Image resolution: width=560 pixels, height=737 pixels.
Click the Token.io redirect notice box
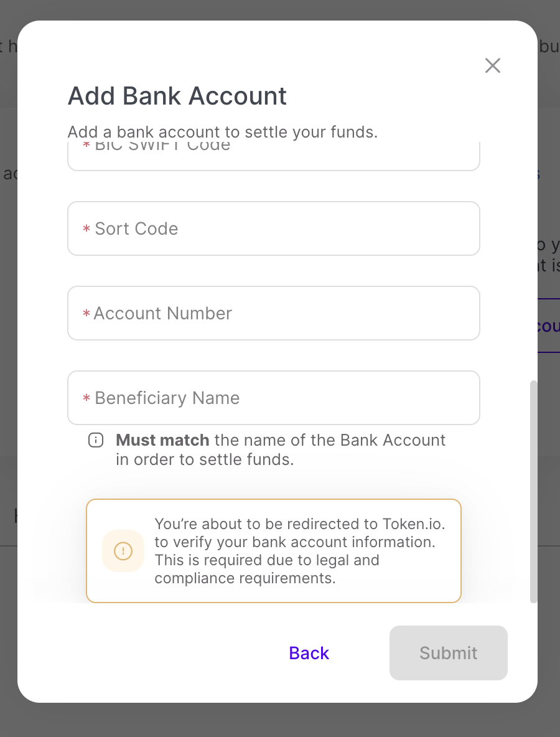tap(274, 551)
